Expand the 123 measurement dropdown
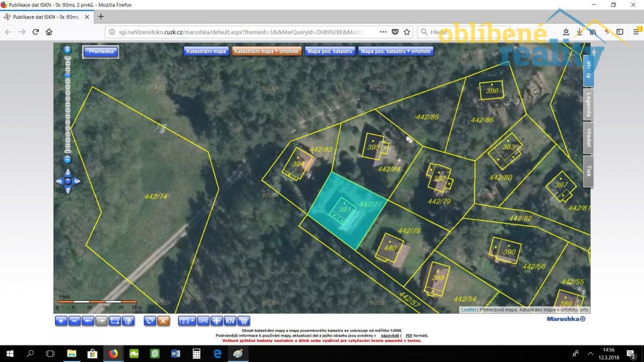 point(187,321)
